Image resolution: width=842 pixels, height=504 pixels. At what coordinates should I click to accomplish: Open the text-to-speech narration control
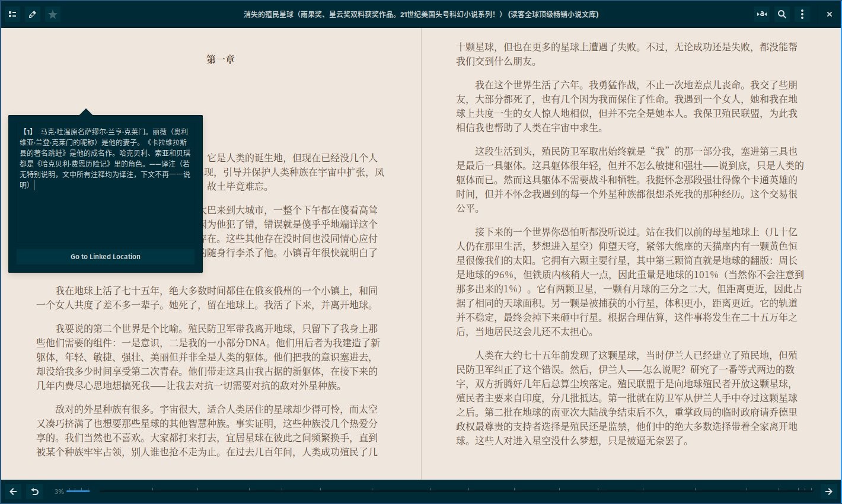[x=762, y=14]
